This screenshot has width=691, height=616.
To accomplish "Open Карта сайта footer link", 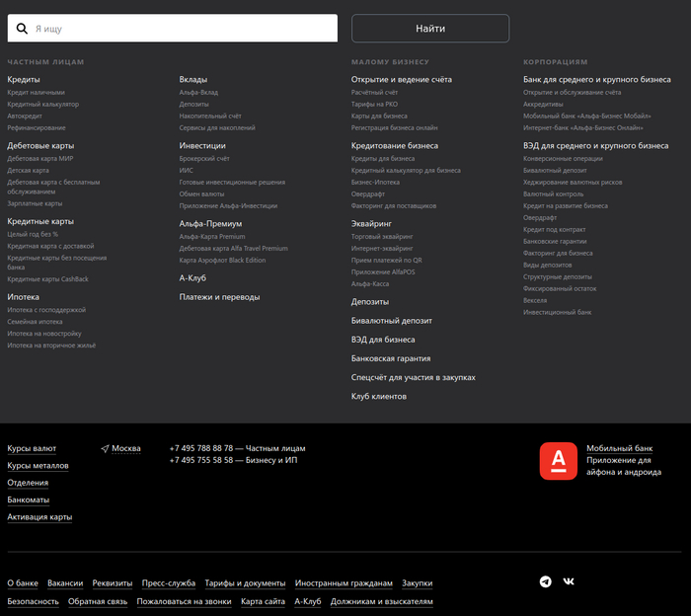I will (x=264, y=602).
